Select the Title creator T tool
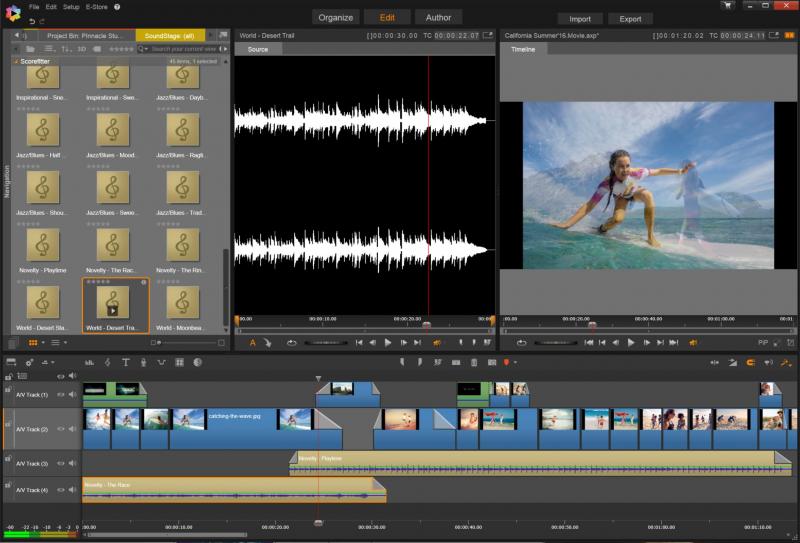 (126, 362)
